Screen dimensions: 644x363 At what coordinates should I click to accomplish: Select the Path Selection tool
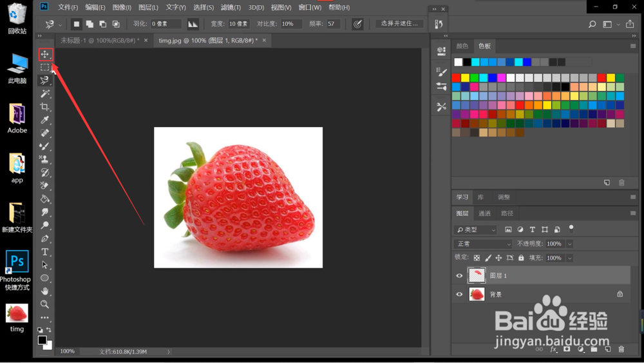pos(45,265)
